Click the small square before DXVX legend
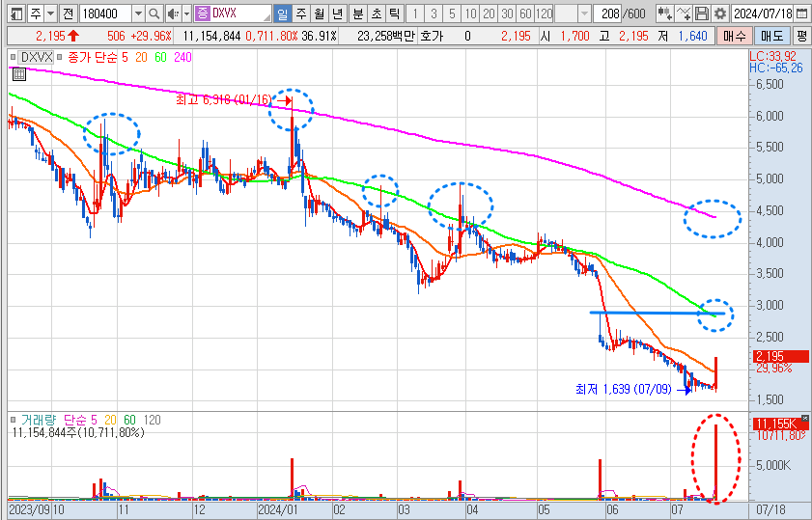 coord(13,58)
